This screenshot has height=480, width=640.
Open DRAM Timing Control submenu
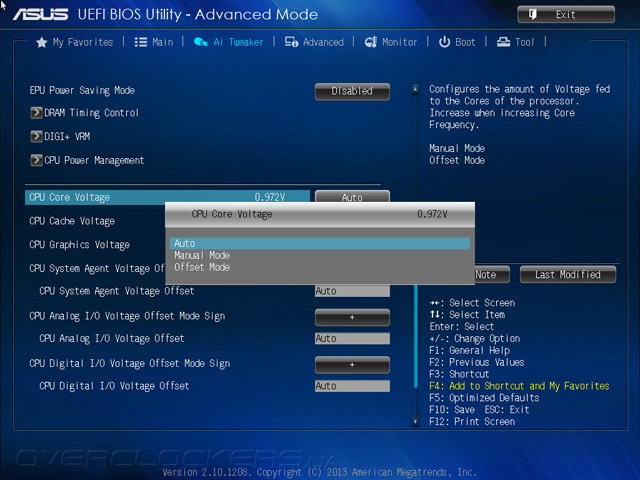(x=91, y=113)
